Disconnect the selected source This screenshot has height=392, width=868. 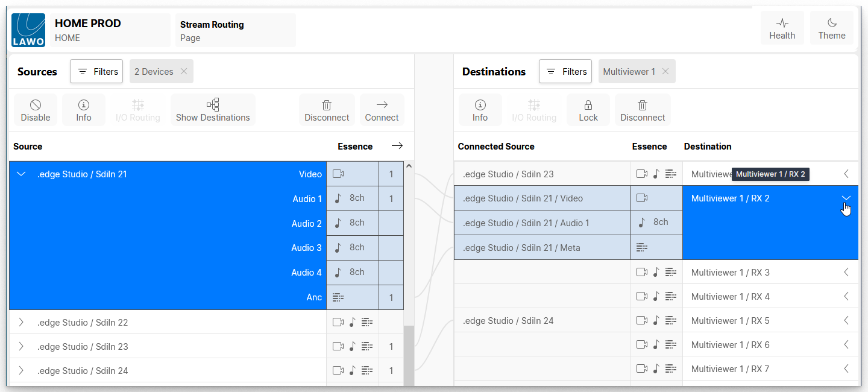[x=327, y=110]
